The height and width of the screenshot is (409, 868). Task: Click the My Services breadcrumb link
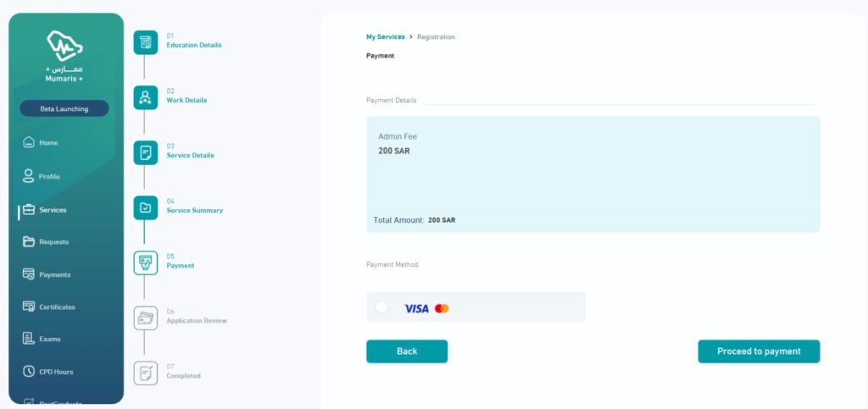coord(386,37)
